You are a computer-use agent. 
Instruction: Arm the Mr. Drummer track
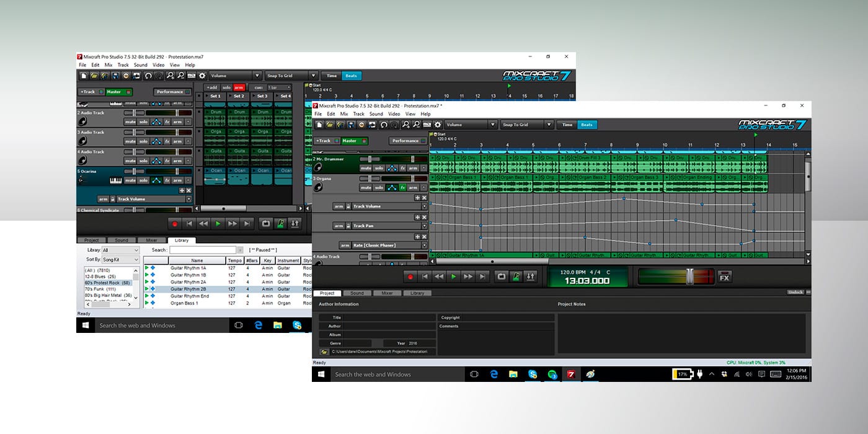coord(413,168)
